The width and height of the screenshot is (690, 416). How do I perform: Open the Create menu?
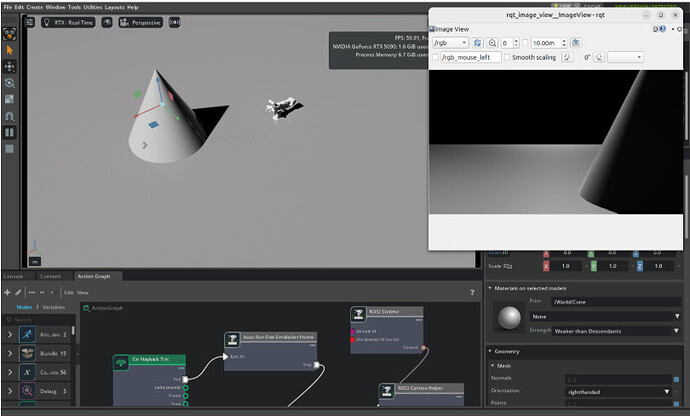click(34, 7)
